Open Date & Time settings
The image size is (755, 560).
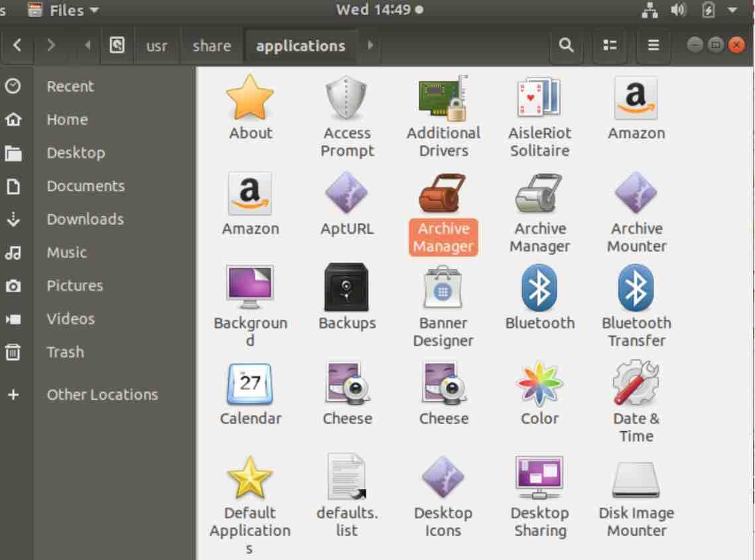[x=636, y=384]
